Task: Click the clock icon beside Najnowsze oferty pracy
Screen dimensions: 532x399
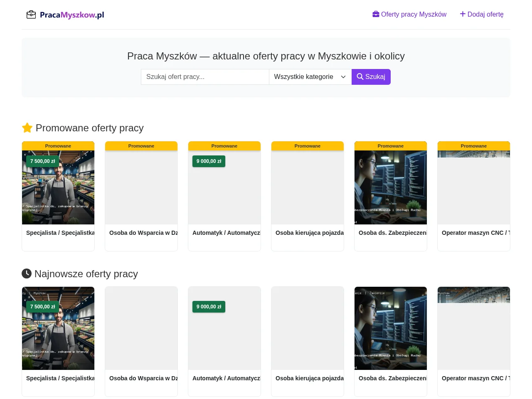Action: point(27,273)
